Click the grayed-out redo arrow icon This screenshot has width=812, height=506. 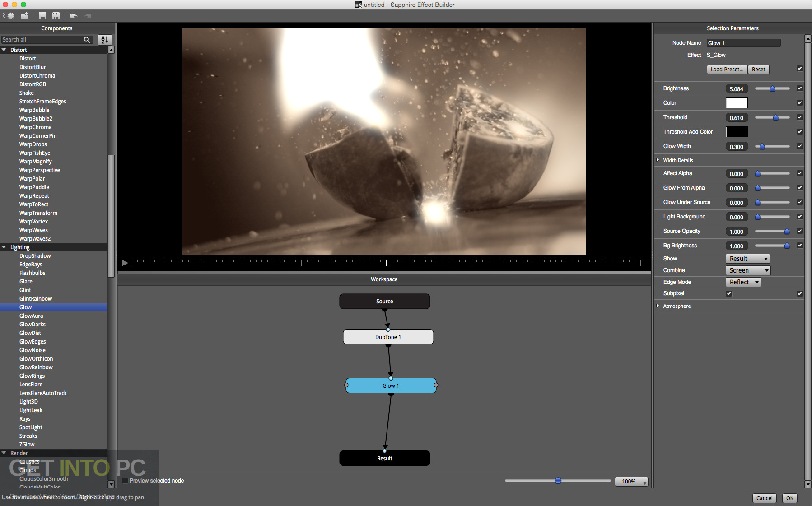[x=88, y=16]
